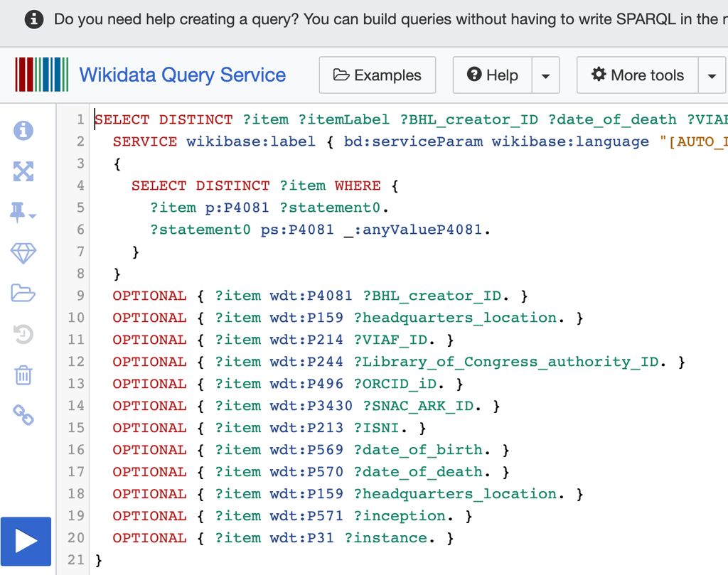Place the cursor at line 1 SELECT DISTINCT
Screen dimensions: 728x575
[x=164, y=119]
